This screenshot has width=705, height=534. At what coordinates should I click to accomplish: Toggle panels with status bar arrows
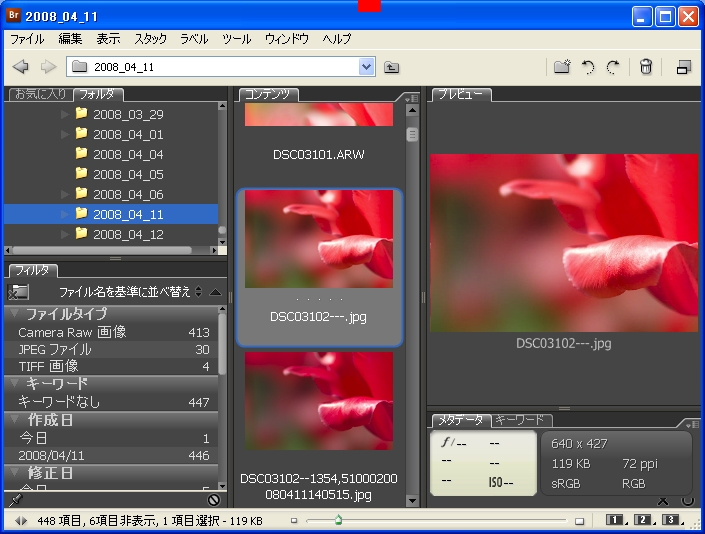(x=21, y=521)
